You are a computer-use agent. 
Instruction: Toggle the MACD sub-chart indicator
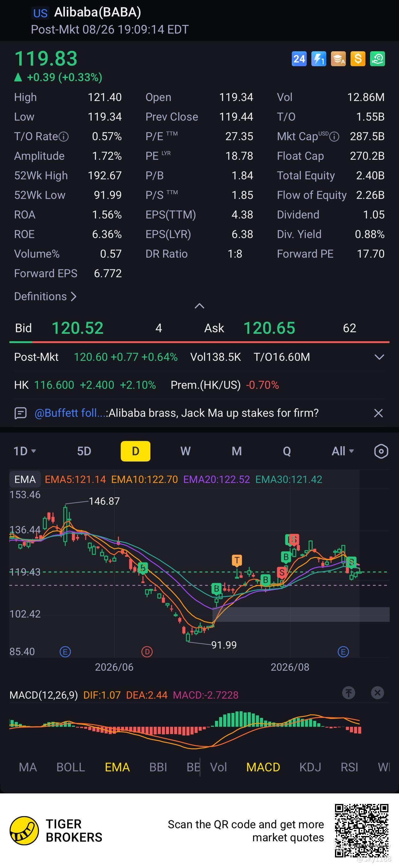point(263,767)
